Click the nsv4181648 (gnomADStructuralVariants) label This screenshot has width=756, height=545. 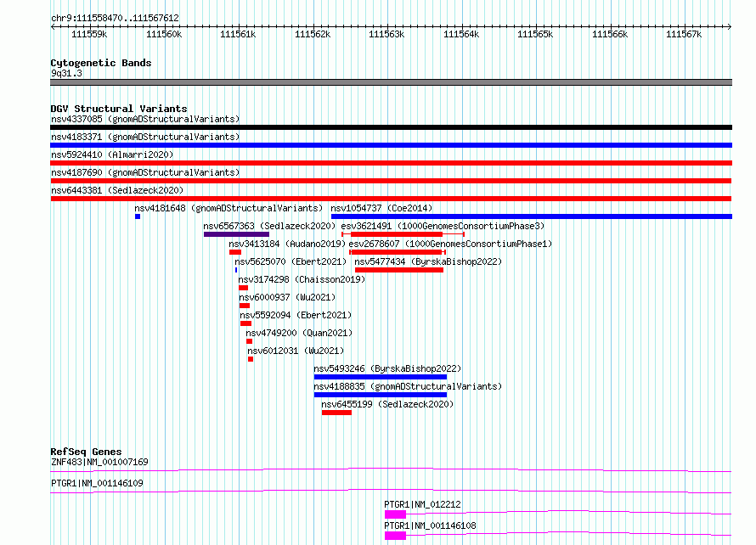pos(228,208)
